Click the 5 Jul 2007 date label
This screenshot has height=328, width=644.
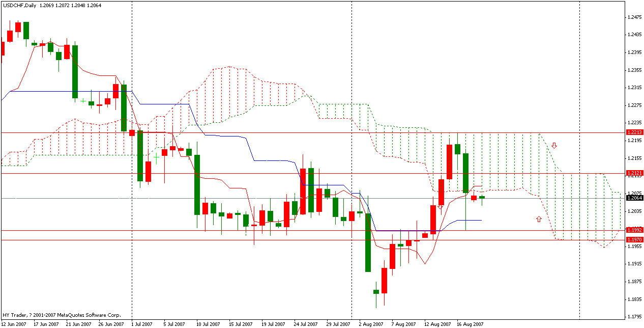pyautogui.click(x=174, y=324)
